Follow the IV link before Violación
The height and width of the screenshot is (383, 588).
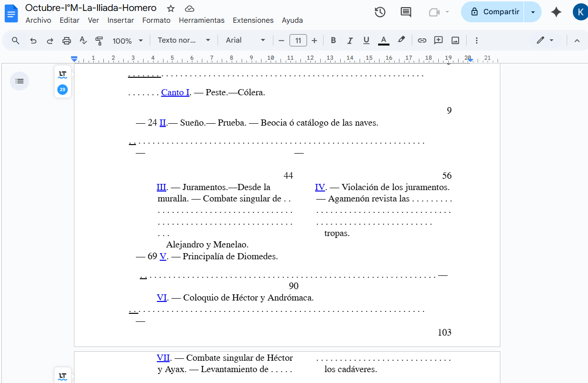(320, 187)
